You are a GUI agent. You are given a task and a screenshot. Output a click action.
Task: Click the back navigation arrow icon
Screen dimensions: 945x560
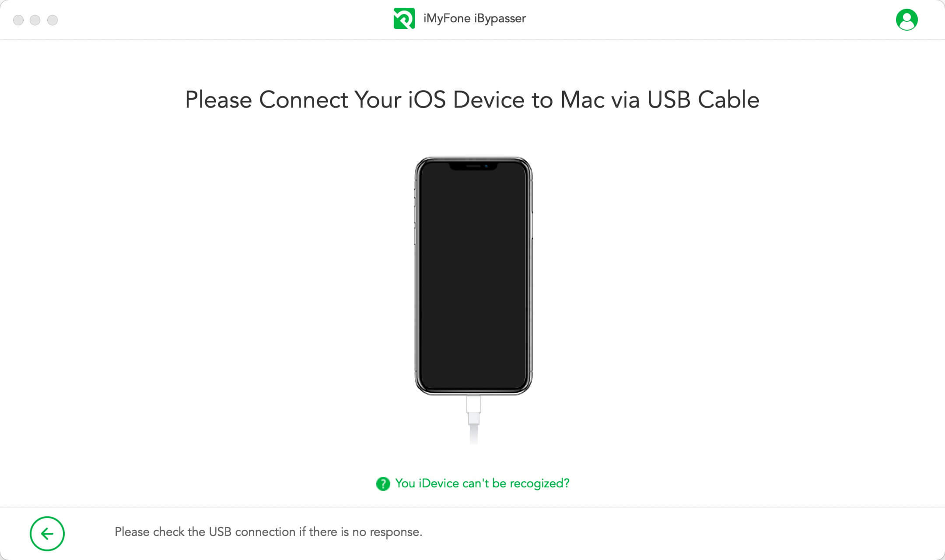click(47, 532)
